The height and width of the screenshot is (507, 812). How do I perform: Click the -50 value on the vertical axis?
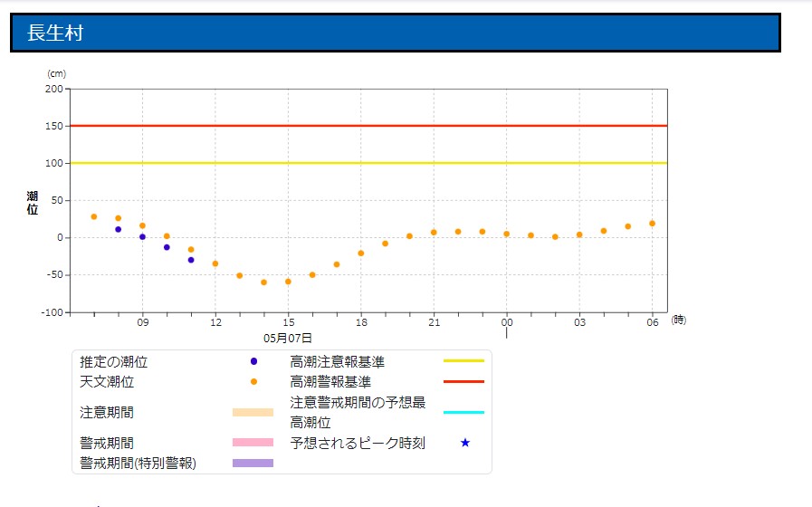click(53, 275)
